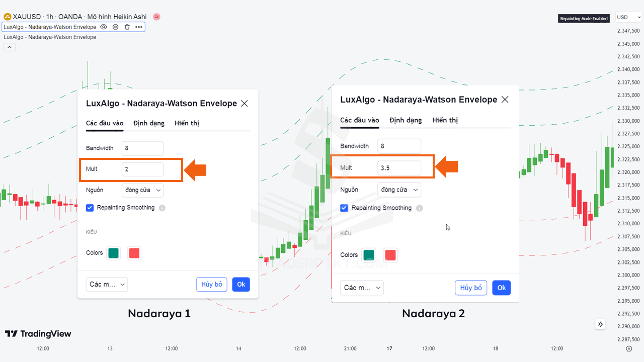This screenshot has height=362, width=644.
Task: Open Hiển thị tab in Nadaraya 2
Action: [x=445, y=120]
